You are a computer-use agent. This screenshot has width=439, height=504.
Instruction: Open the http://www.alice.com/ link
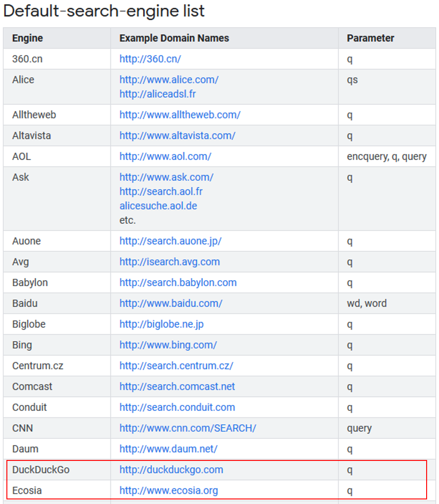[169, 80]
